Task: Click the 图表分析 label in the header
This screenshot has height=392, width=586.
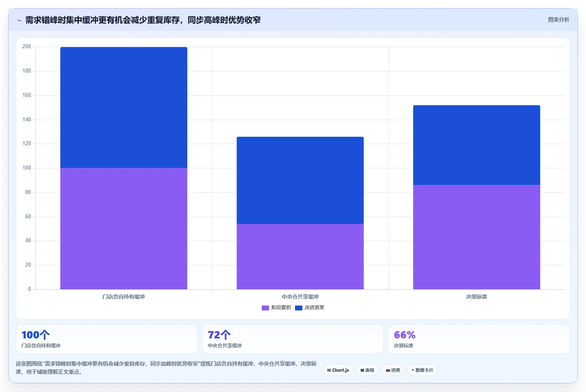Action: click(x=558, y=19)
